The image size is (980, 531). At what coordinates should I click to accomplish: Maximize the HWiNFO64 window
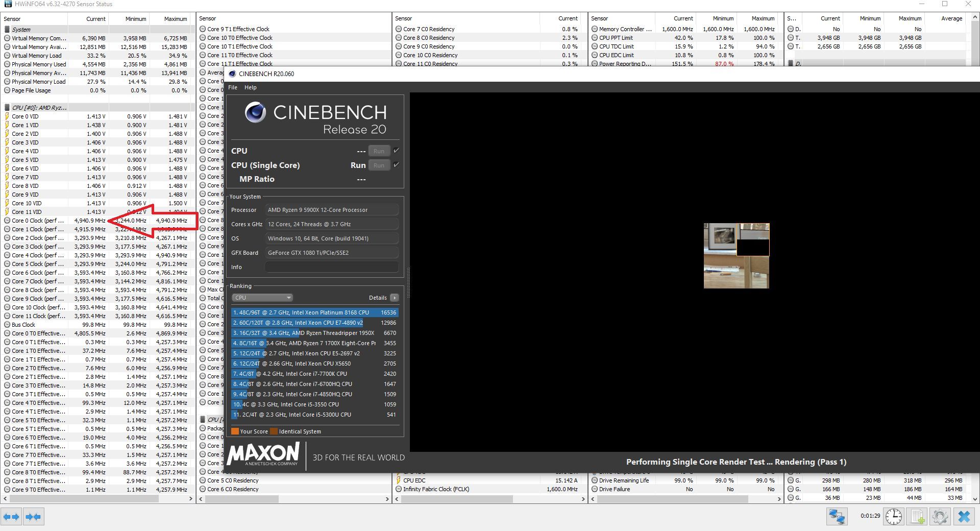[945, 4]
